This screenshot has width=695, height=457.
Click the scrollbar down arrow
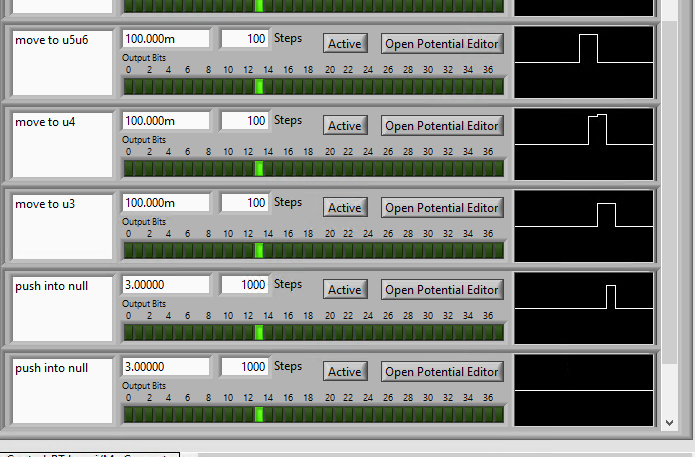point(669,423)
